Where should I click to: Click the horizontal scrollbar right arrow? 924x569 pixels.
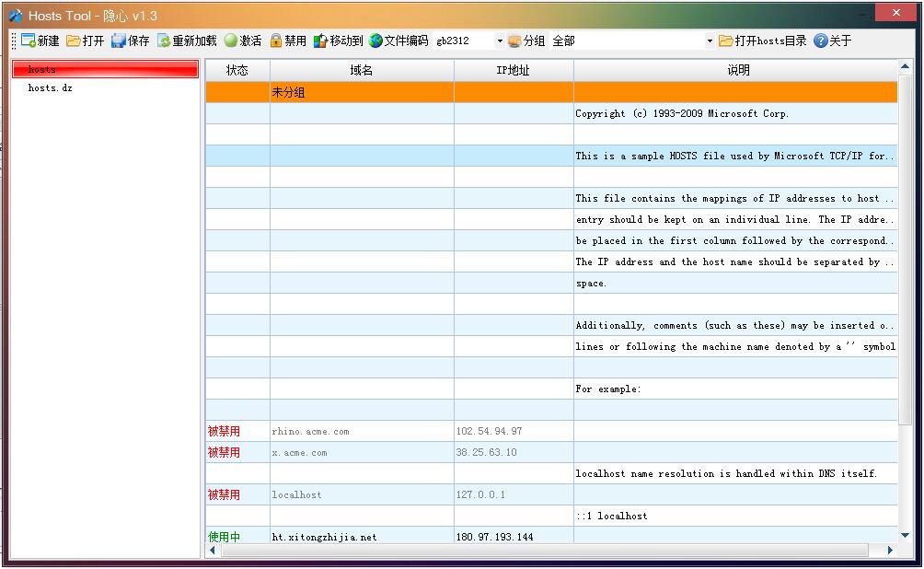coord(890,550)
